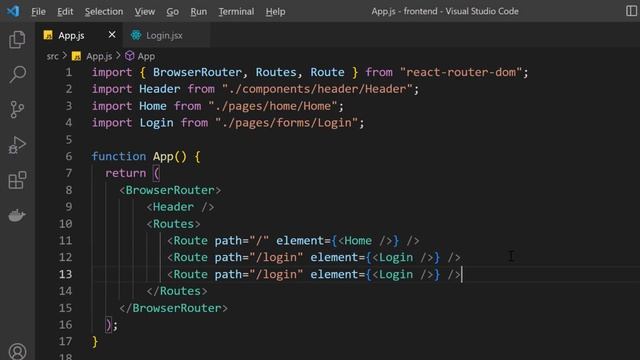The height and width of the screenshot is (360, 640).
Task: Click the App symbol cube icon in breadcrumb
Action: [129, 56]
